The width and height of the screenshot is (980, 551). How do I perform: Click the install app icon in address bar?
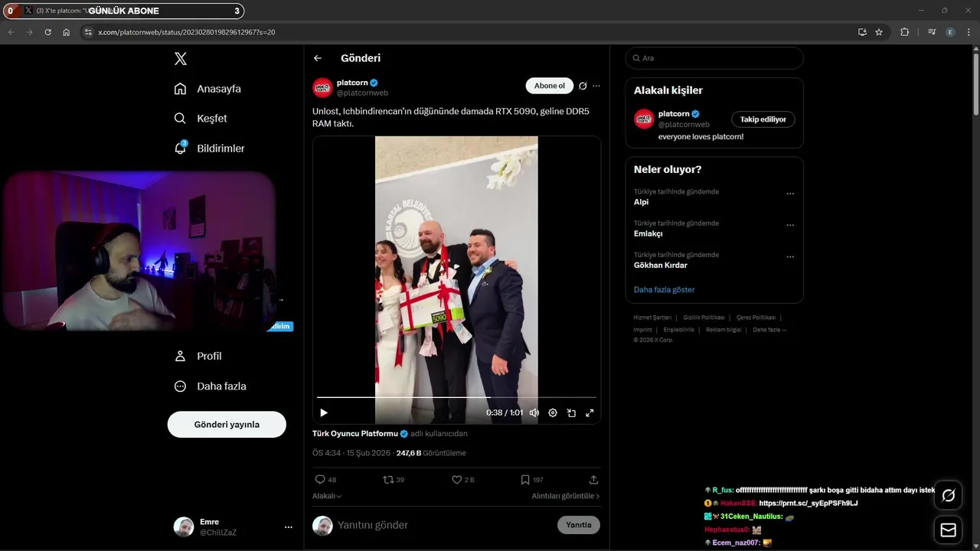[862, 32]
